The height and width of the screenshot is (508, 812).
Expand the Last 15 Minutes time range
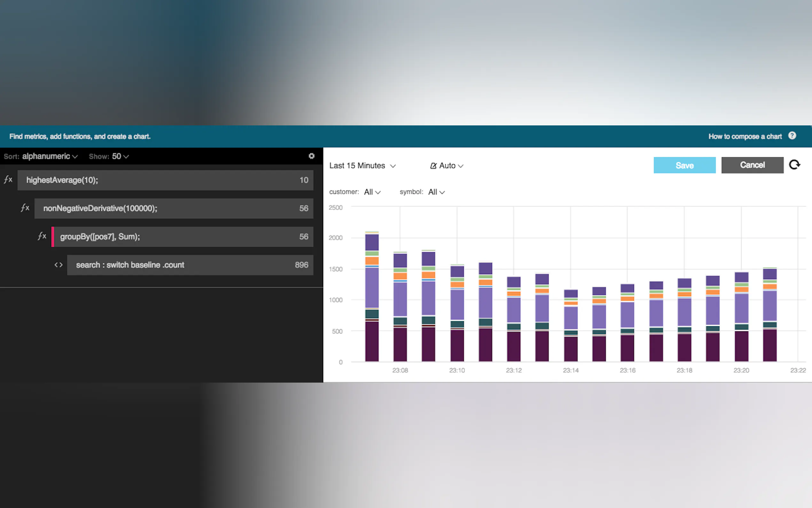tap(362, 166)
